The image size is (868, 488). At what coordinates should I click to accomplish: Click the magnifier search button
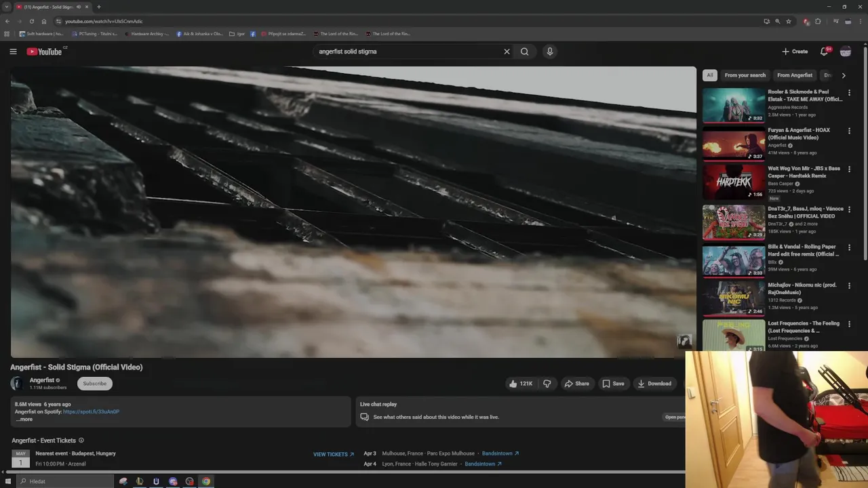click(524, 52)
